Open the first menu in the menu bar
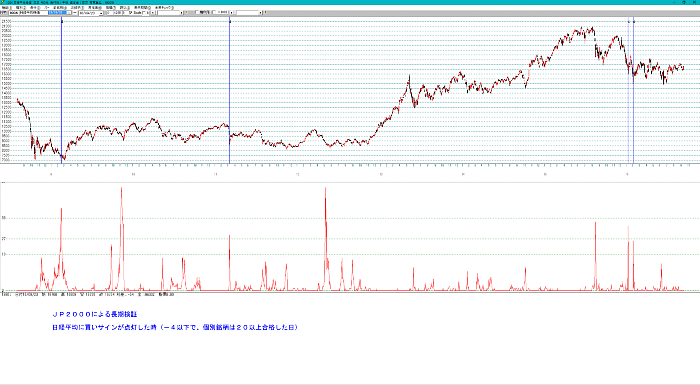Screen dimensions: 700x385 click(7, 8)
